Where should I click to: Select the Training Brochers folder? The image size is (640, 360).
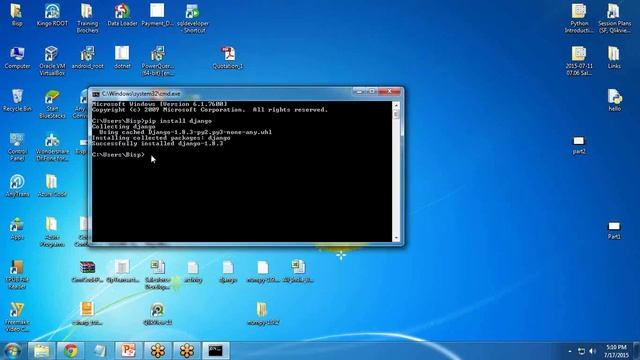[87, 18]
